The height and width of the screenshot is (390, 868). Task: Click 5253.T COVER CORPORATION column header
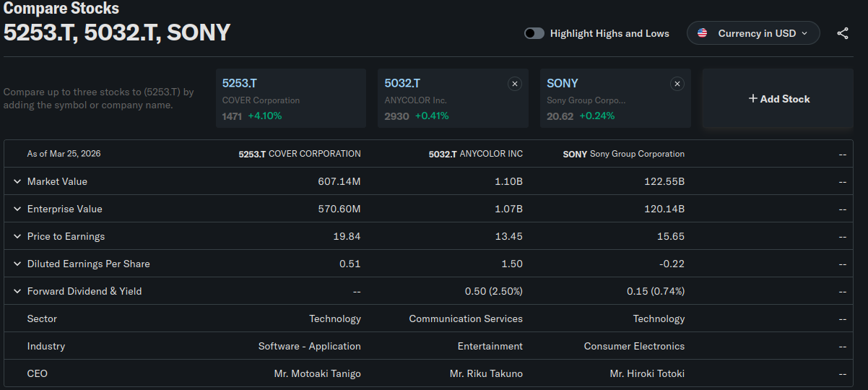coord(300,154)
